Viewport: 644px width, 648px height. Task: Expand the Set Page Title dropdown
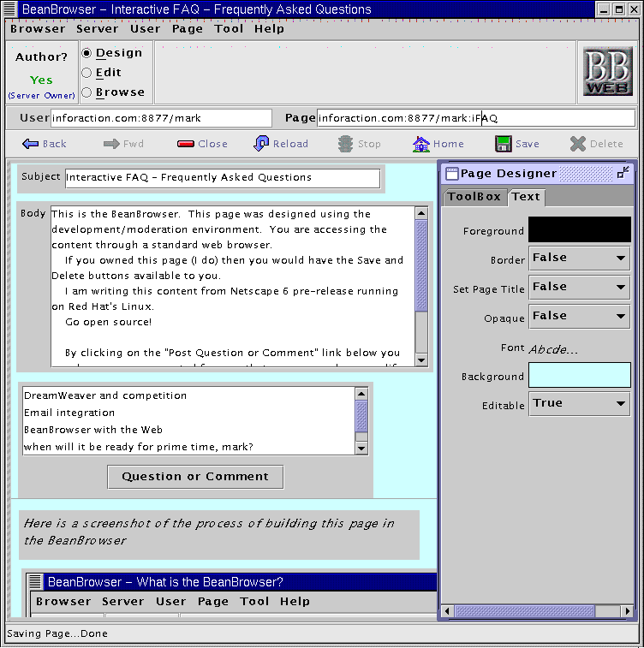(x=579, y=287)
